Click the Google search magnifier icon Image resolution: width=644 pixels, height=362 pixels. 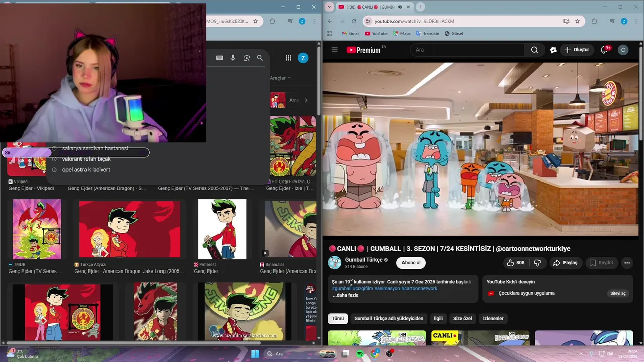260,58
